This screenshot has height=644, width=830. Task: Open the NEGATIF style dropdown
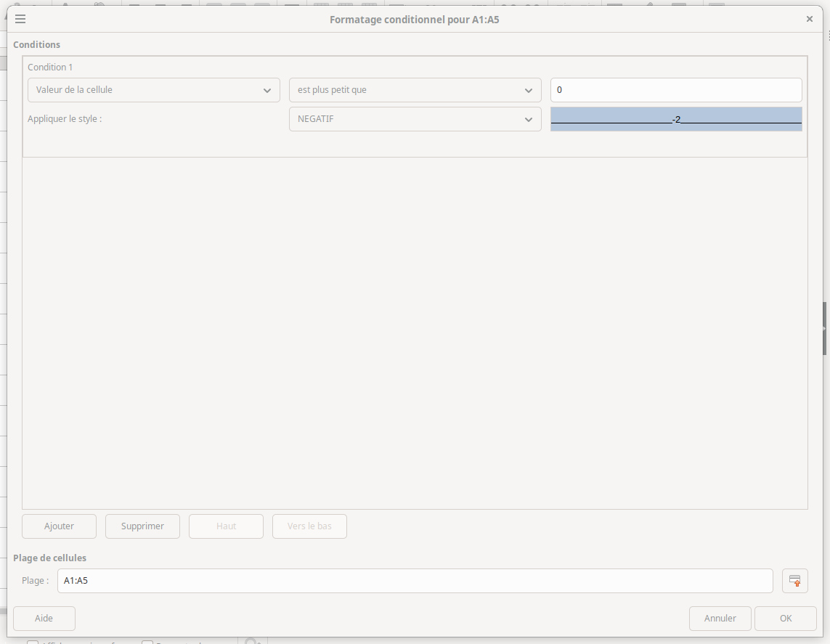click(x=415, y=119)
